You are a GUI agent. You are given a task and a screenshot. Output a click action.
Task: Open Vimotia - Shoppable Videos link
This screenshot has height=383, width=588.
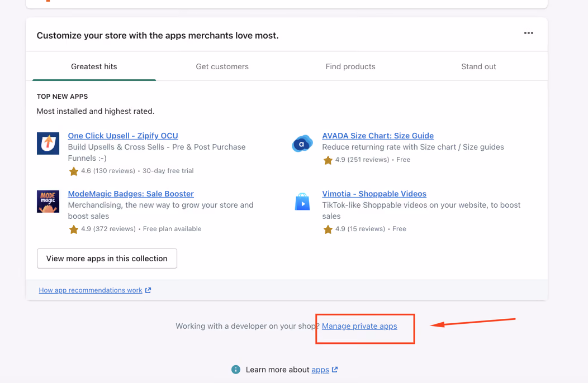point(374,194)
